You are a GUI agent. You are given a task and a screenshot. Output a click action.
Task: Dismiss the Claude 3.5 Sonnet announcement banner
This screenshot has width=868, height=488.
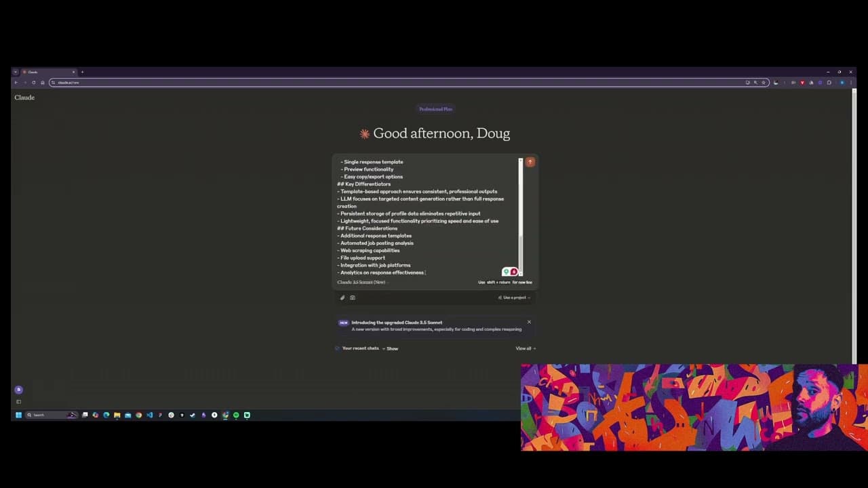[x=529, y=322]
